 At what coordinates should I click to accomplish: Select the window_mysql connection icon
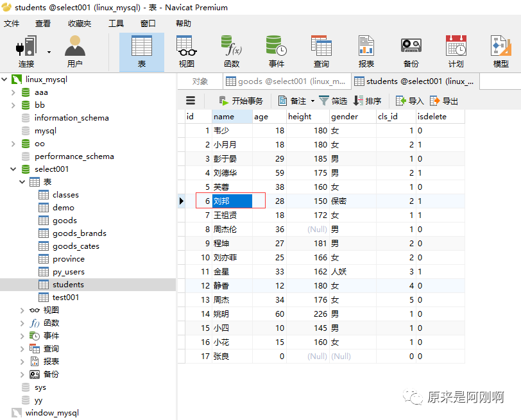click(x=17, y=413)
